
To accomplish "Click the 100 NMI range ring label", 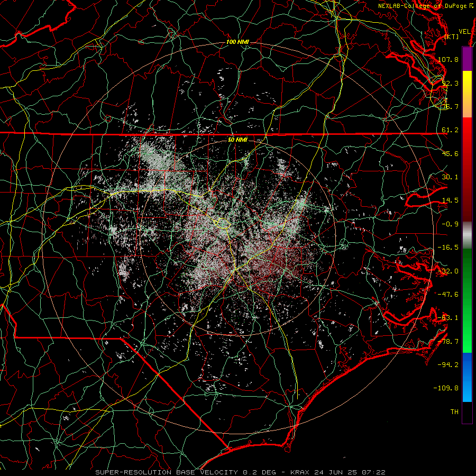I will tap(237, 42).
